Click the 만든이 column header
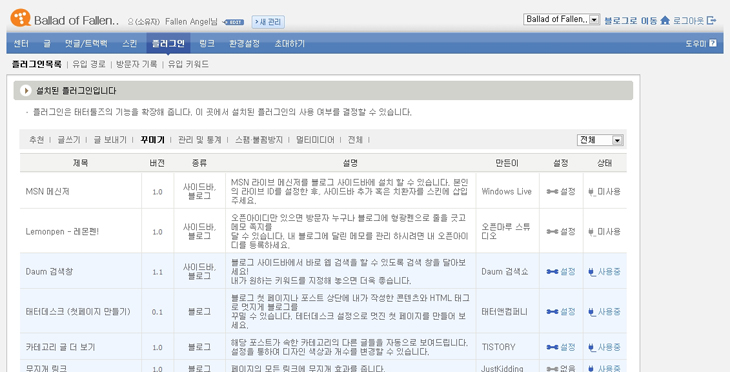The width and height of the screenshot is (730, 372). [507, 163]
